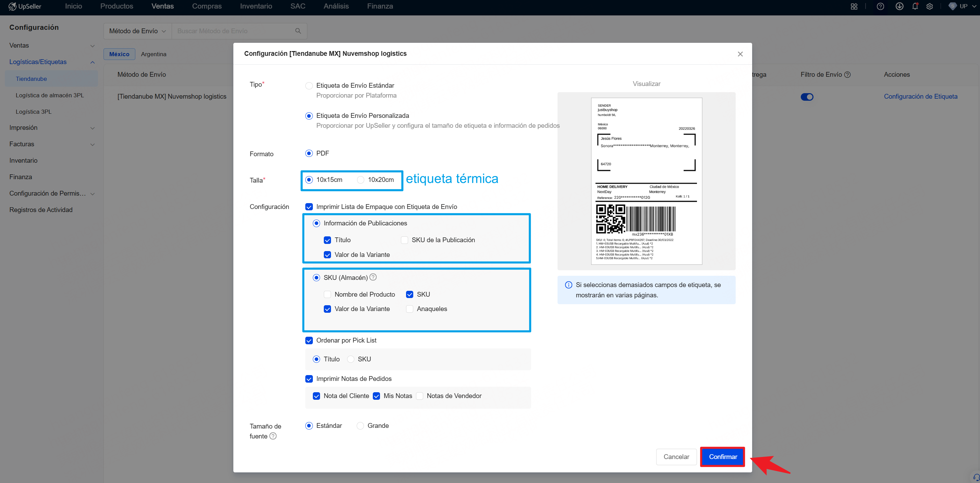
Task: Open the notifications bell icon
Action: tap(915, 7)
